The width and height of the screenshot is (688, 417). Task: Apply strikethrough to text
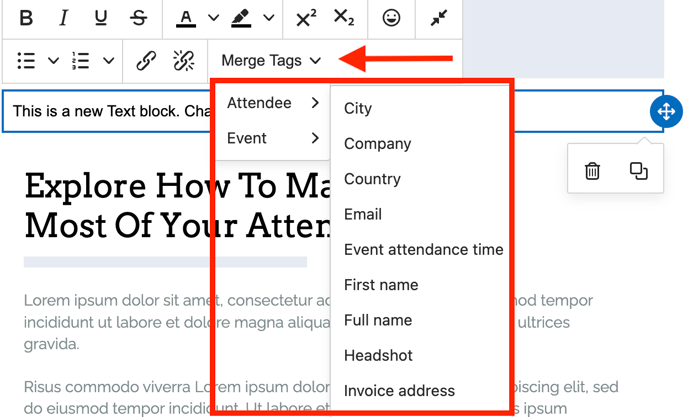click(139, 18)
